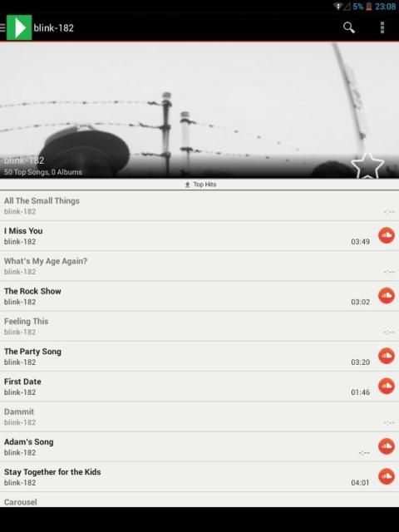The width and height of the screenshot is (399, 532).
Task: Tap the blink-182 title in action bar
Action: (53, 27)
